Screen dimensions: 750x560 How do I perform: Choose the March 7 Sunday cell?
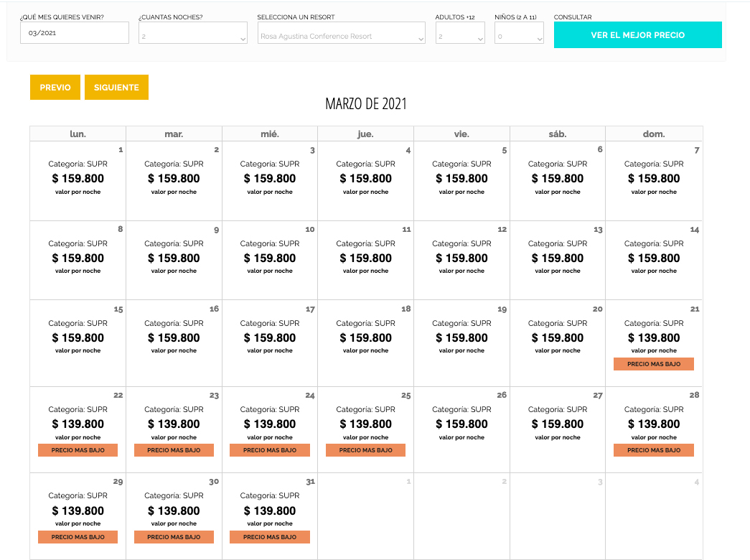[x=653, y=180]
